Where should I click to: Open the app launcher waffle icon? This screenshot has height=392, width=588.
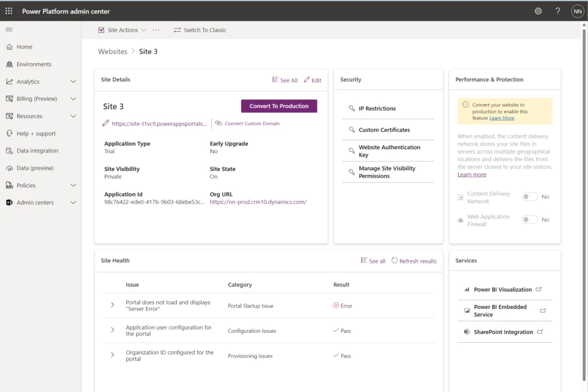[8, 10]
